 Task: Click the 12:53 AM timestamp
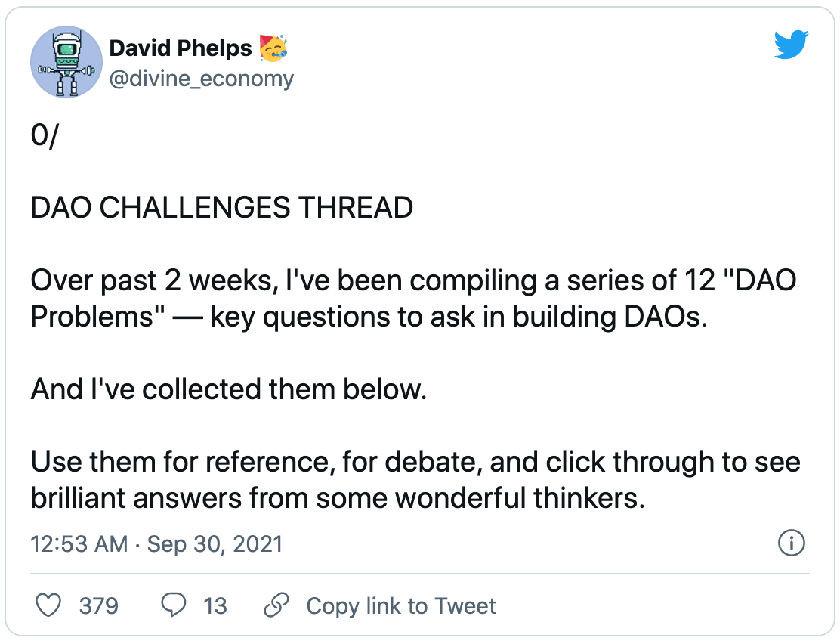point(79,544)
